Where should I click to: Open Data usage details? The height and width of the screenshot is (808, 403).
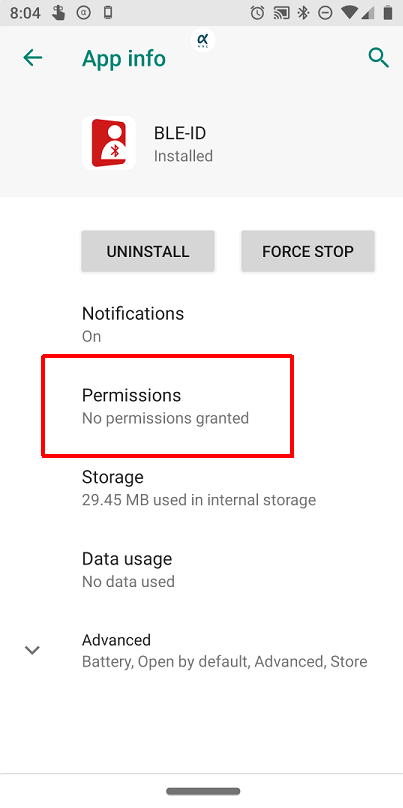click(202, 569)
